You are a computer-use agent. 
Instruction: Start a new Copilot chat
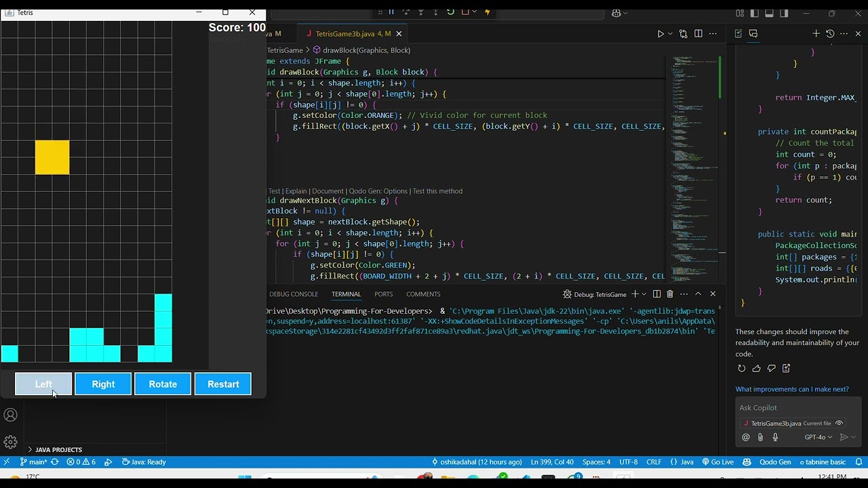pyautogui.click(x=816, y=33)
